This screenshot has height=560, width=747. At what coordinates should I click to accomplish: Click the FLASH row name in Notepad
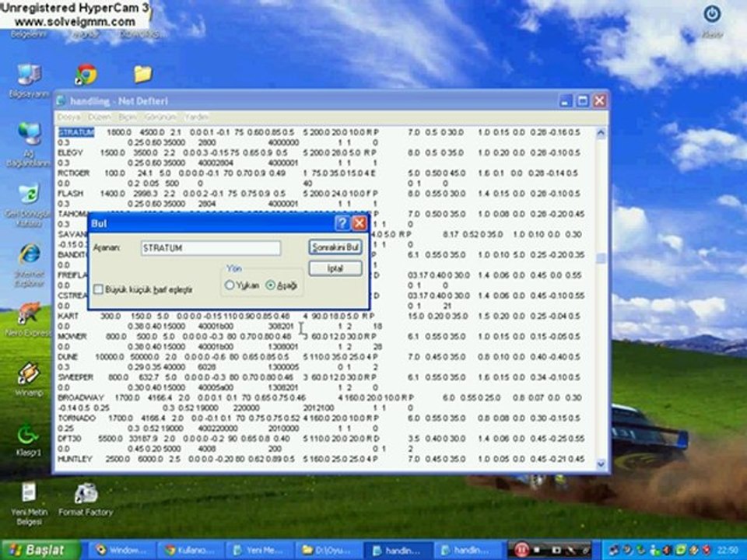pyautogui.click(x=71, y=194)
